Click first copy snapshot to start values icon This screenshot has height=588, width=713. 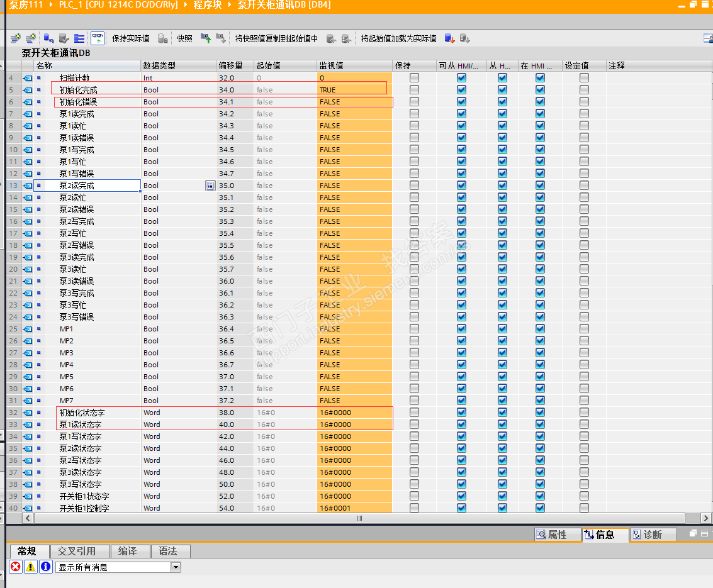(x=332, y=38)
